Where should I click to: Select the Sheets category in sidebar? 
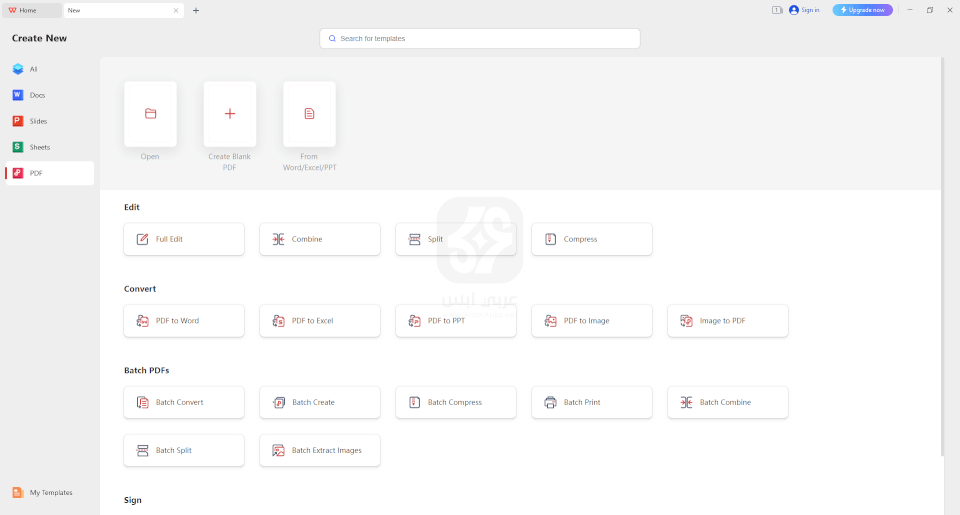tap(39, 147)
